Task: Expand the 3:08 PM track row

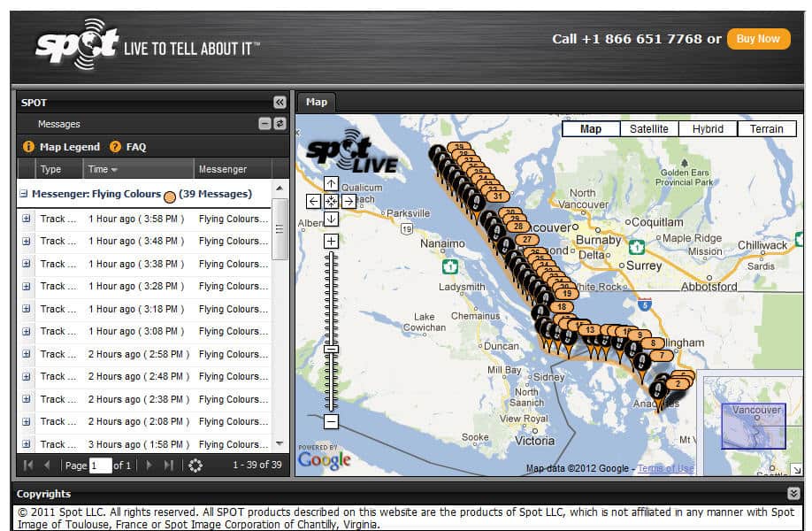Action: point(27,331)
